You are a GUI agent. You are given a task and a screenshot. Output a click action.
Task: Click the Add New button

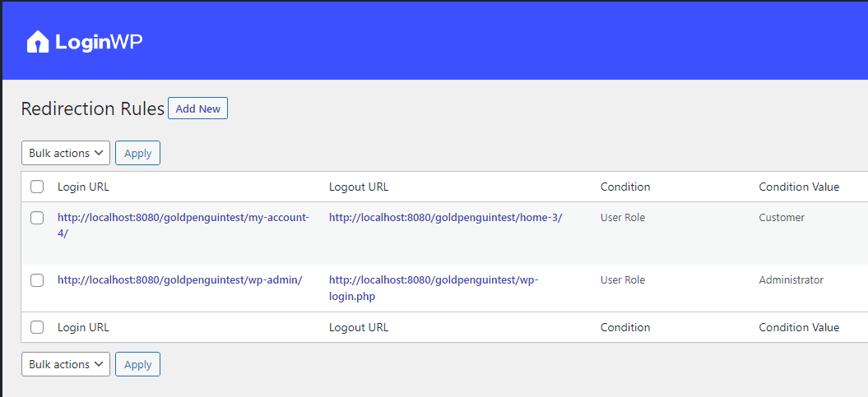(x=197, y=108)
